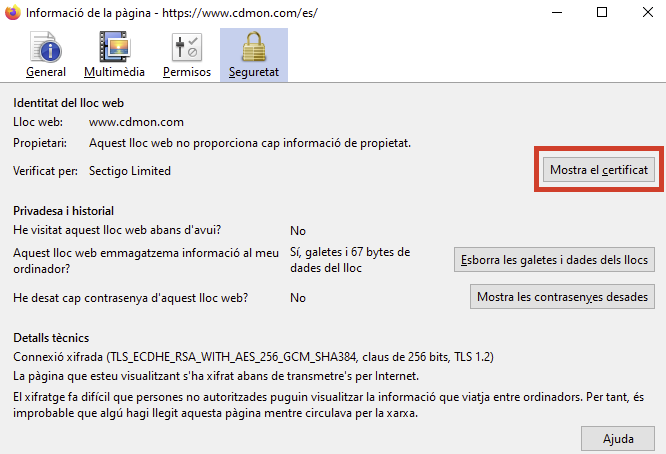The image size is (666, 454).
Task: Click the 'El xifratge fa difícil' paragraph
Action: [x=328, y=405]
